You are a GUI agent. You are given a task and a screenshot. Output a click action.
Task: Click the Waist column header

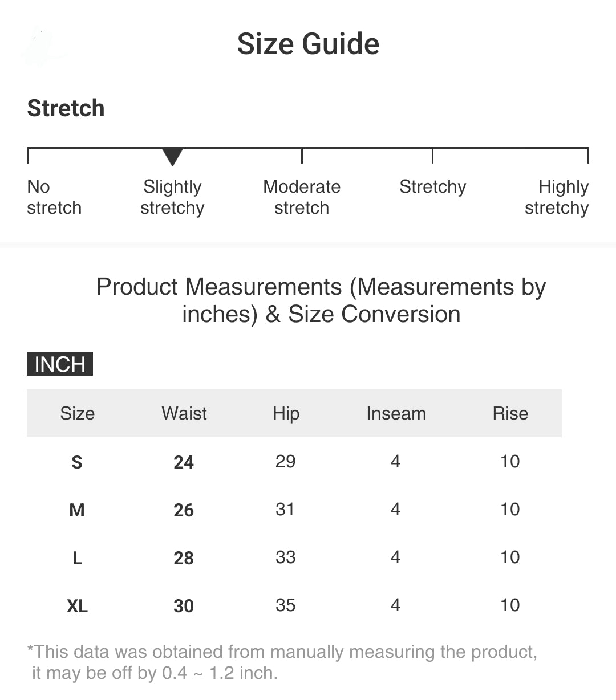184,413
